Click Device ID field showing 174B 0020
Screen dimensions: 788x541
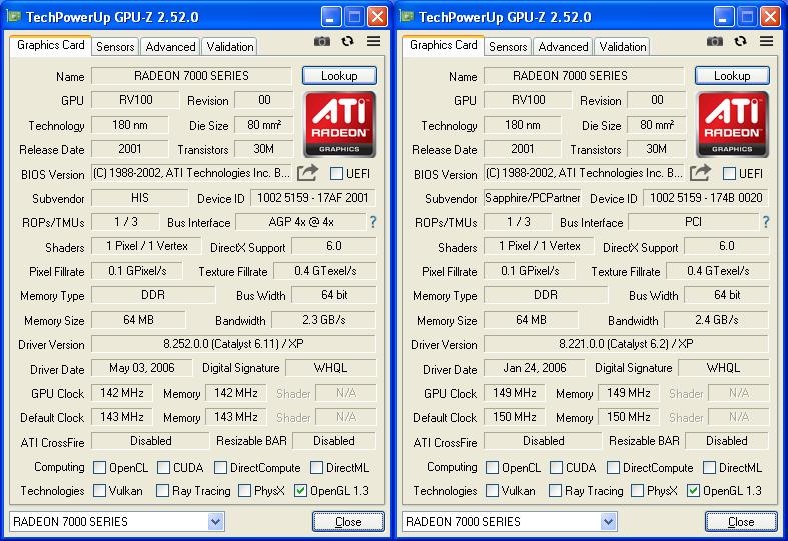tap(706, 198)
